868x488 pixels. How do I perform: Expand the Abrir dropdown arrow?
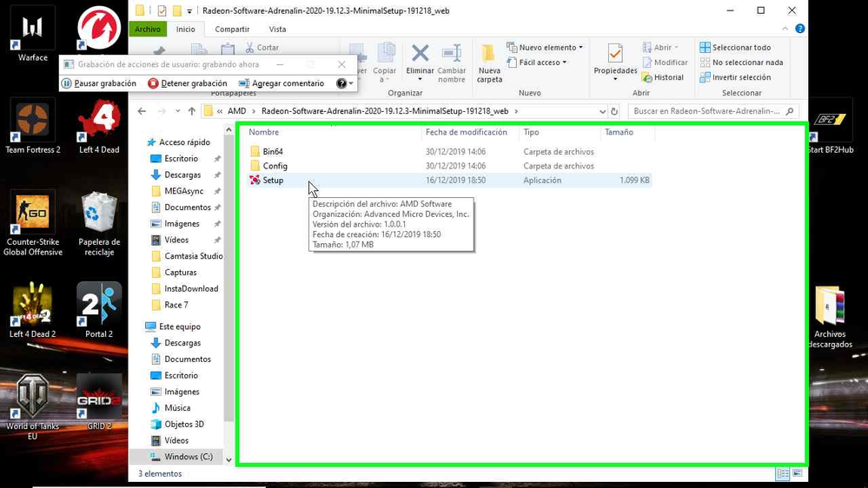tap(676, 48)
